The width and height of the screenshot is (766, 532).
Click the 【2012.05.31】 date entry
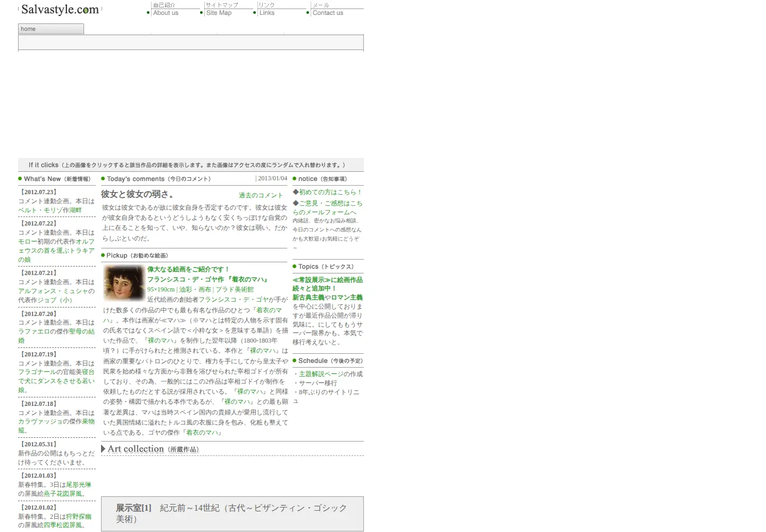38,444
